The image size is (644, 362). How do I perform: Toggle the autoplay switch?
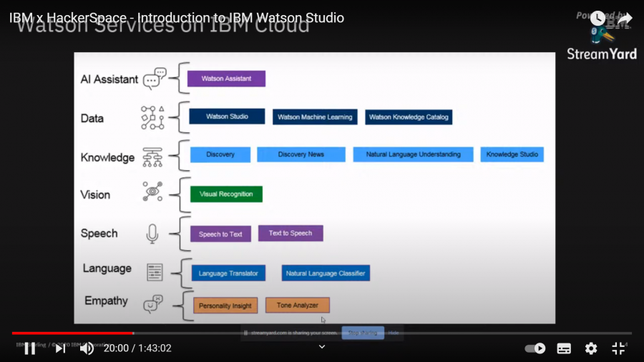[535, 348]
